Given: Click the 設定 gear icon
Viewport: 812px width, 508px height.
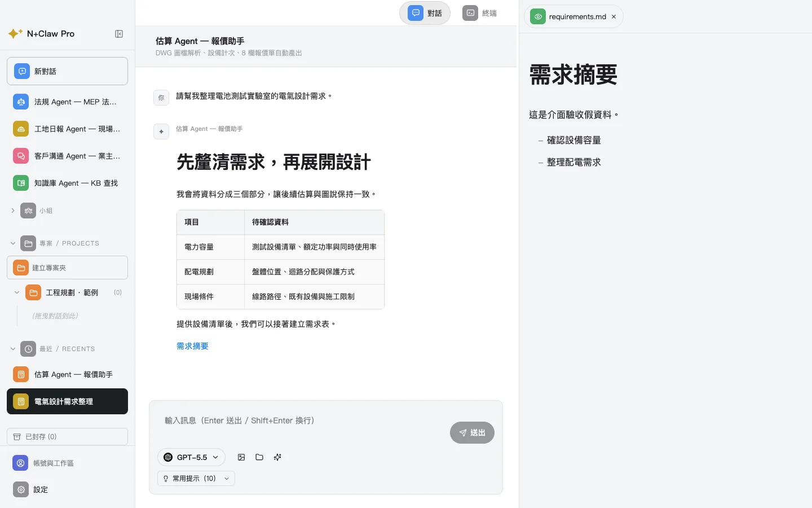Looking at the screenshot, I should [x=21, y=489].
